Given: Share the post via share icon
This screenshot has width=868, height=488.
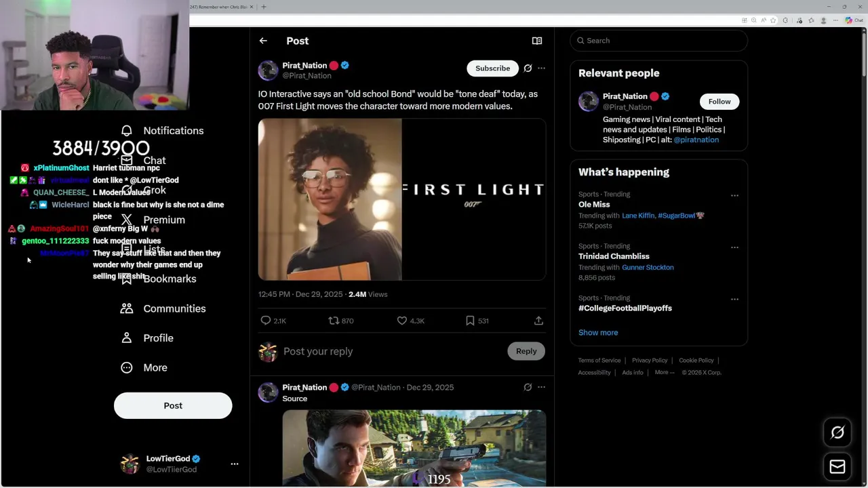Looking at the screenshot, I should 538,321.
